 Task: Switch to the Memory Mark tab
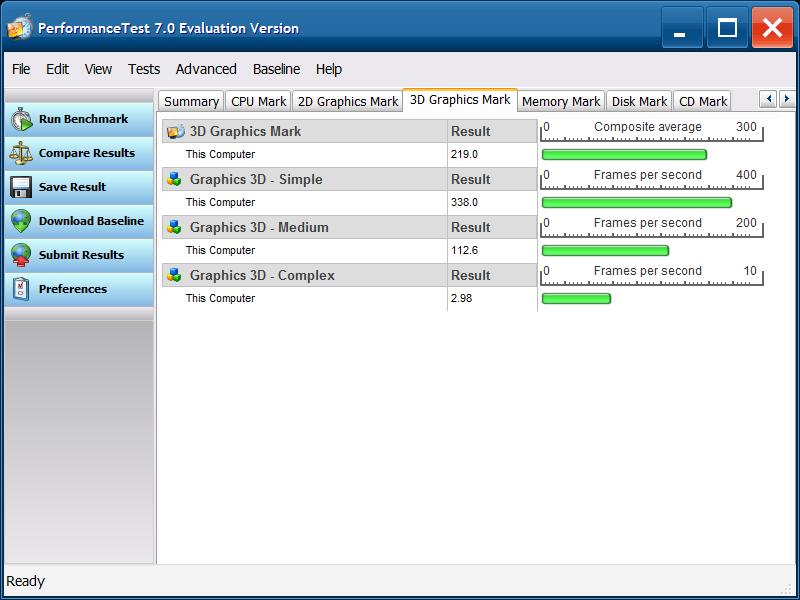pos(561,102)
